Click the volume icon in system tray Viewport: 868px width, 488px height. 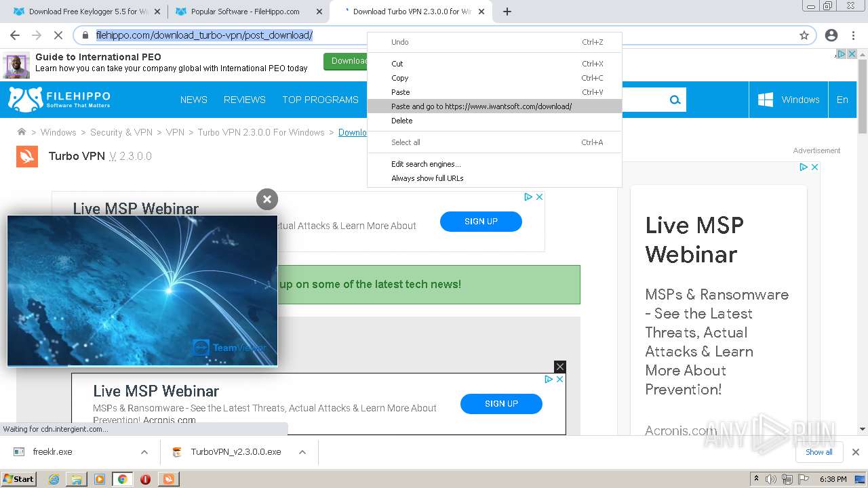771,479
